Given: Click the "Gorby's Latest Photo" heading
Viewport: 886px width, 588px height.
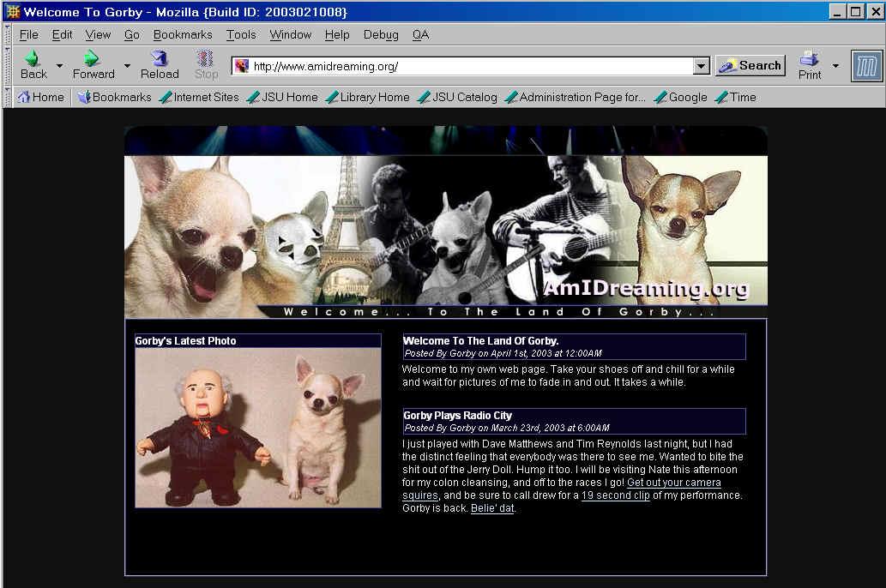Looking at the screenshot, I should (x=185, y=341).
